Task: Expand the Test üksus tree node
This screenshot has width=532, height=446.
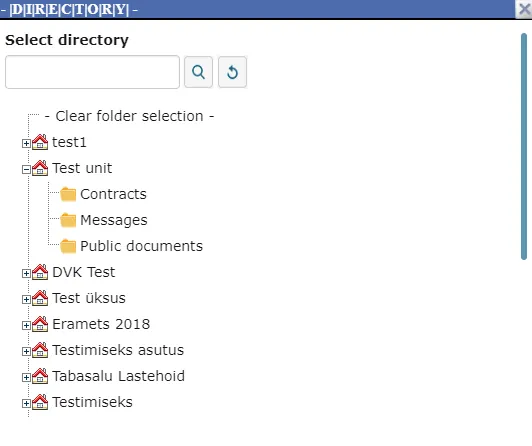Action: tap(26, 299)
